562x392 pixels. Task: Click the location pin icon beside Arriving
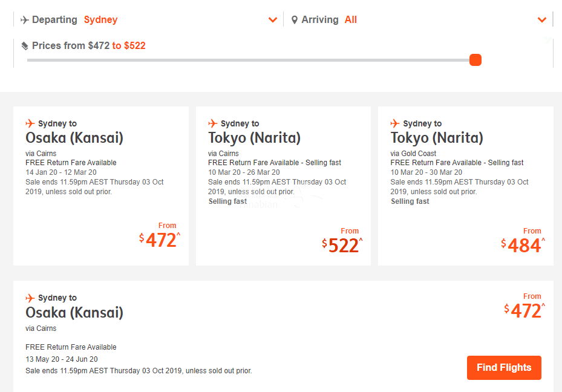pyautogui.click(x=295, y=20)
